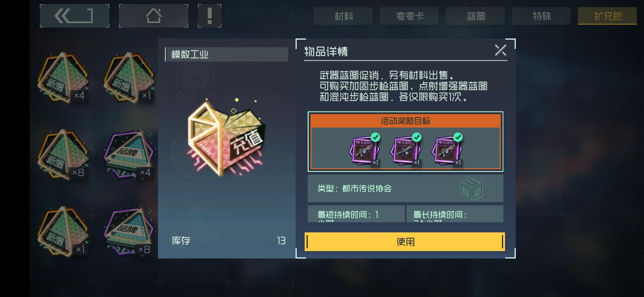This screenshot has height=297, width=644.
Task: Select the purple 品牌 pack with ×4 count
Action: (x=129, y=155)
